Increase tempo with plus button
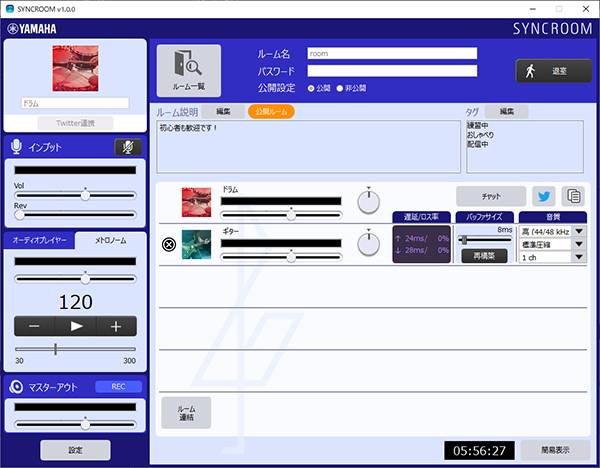This screenshot has height=468, width=600. [x=116, y=326]
